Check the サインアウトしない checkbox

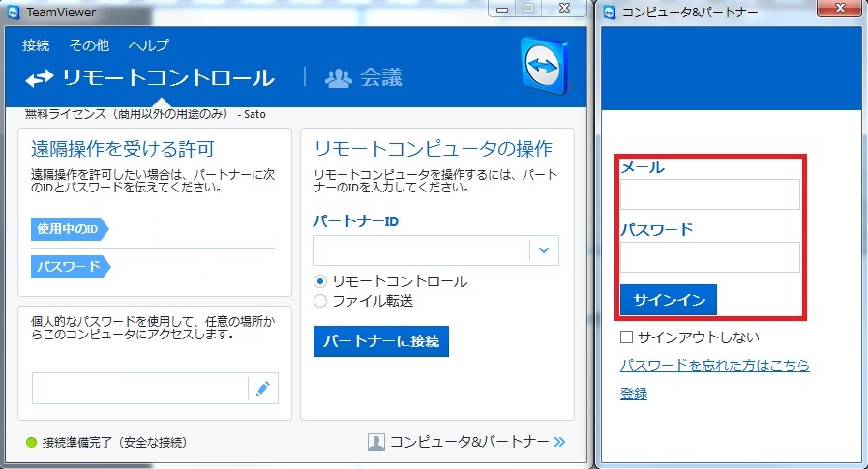click(626, 337)
